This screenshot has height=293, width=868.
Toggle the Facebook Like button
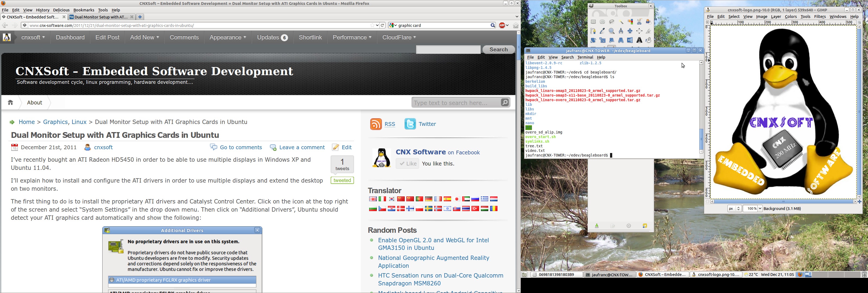point(407,164)
